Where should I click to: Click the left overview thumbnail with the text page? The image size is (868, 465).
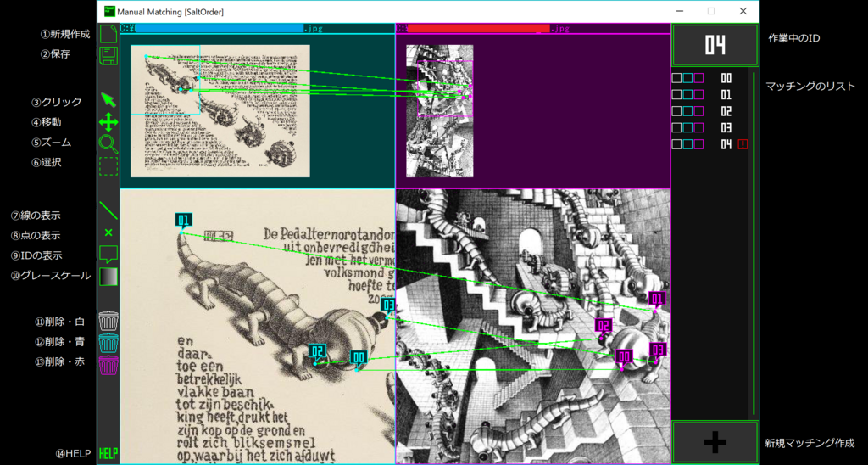(x=220, y=111)
